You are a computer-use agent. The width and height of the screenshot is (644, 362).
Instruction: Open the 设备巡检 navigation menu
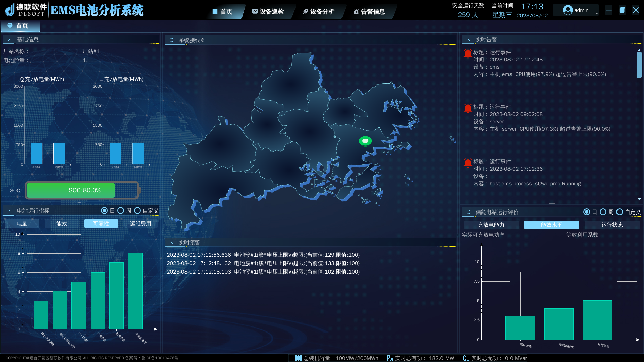tap(268, 12)
